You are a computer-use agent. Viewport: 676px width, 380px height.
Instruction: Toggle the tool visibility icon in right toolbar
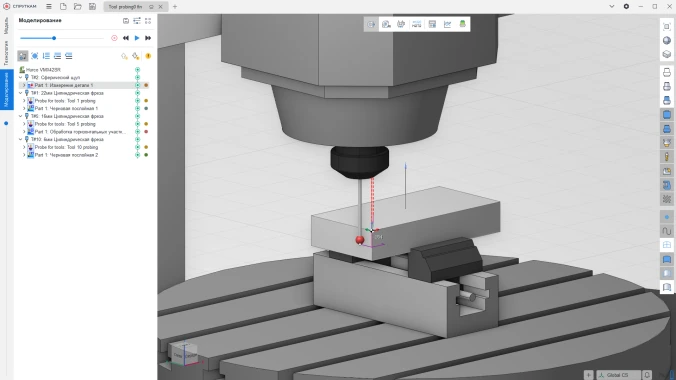click(x=667, y=157)
